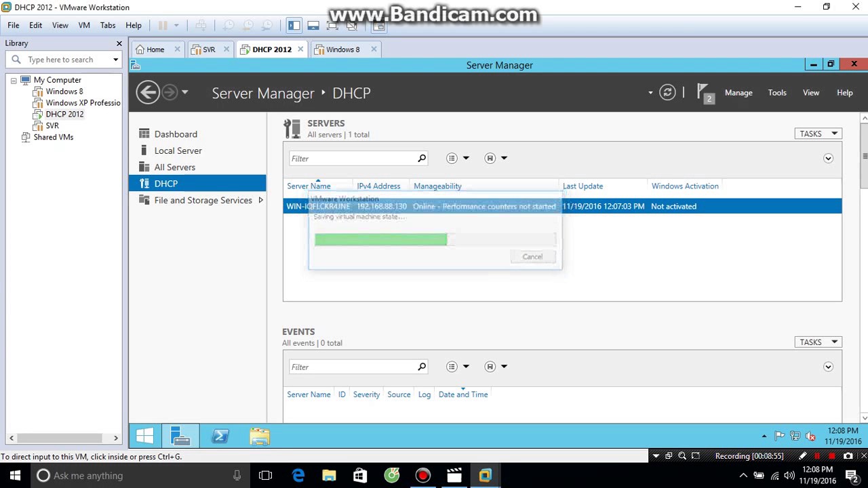Open Server Manager's Manage menu
This screenshot has height=488, width=868.
(x=738, y=92)
